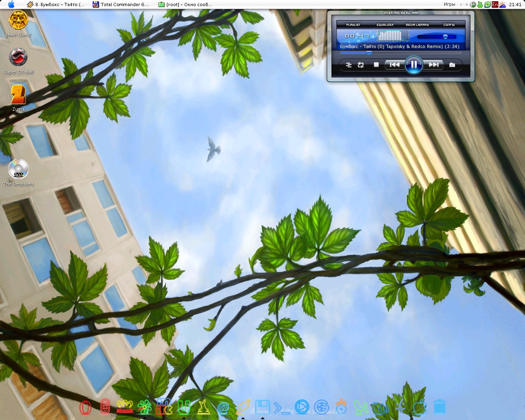The height and width of the screenshot is (420, 525).
Task: Toggle repeat mode in the player
Action: point(361,65)
